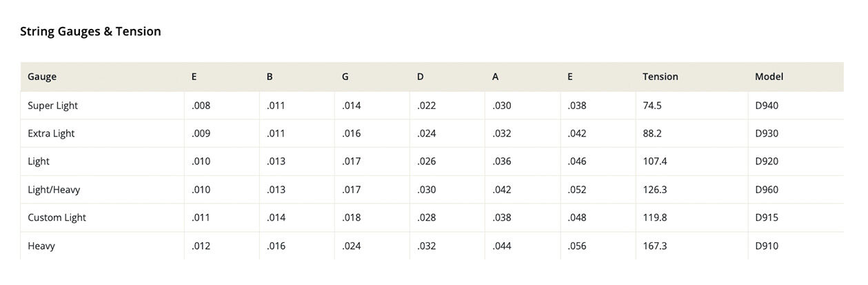
Task: Click the "String Gauges & Tension" heading
Action: point(90,31)
